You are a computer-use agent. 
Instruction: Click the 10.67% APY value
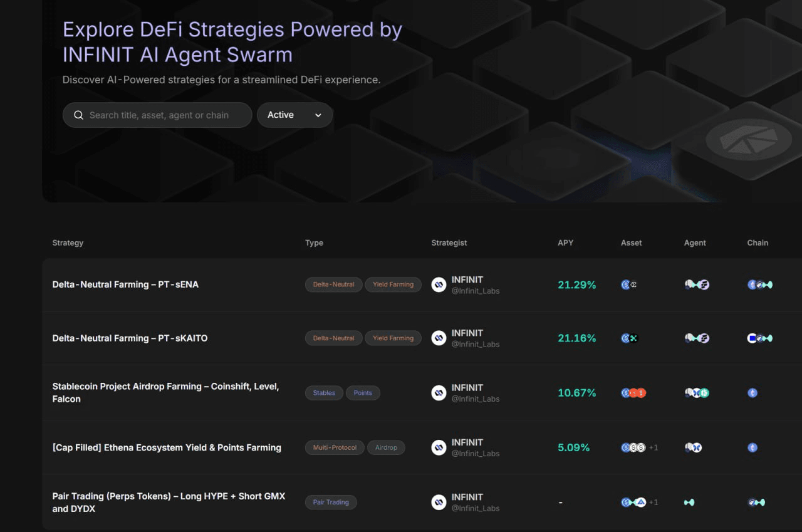point(577,393)
